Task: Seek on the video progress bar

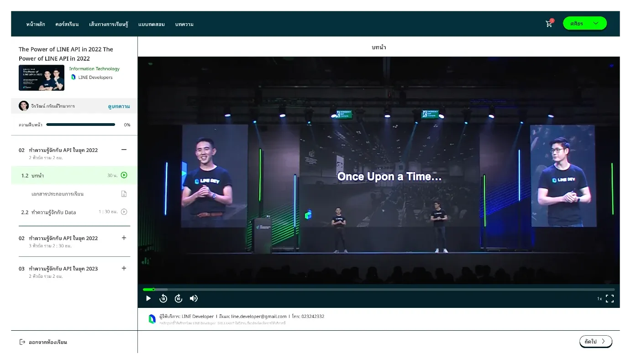Action: pos(379,289)
